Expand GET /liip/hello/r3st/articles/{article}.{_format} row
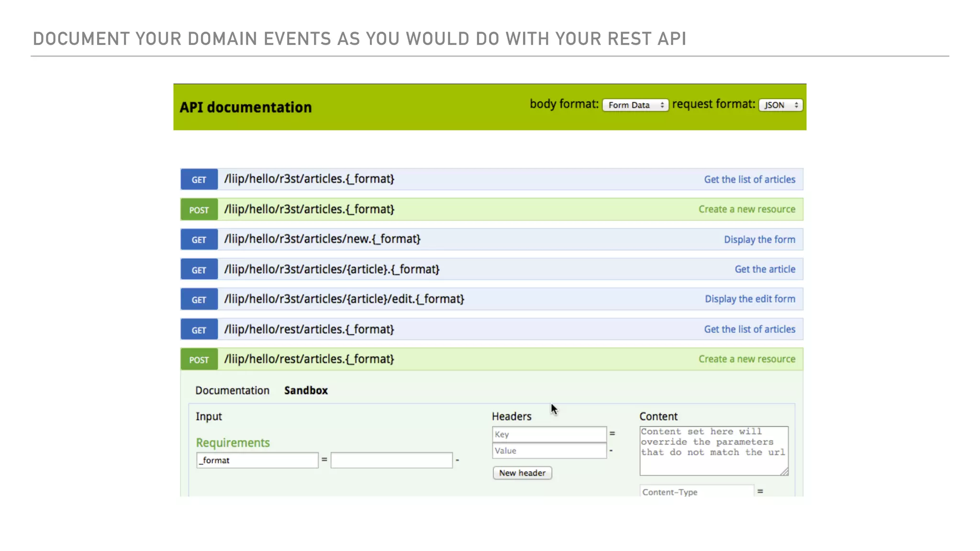Screen dimensions: 980x551 pyautogui.click(x=491, y=269)
